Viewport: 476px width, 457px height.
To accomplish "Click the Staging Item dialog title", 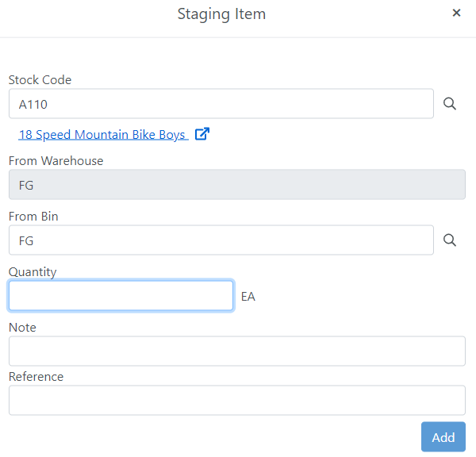I will coord(221,14).
